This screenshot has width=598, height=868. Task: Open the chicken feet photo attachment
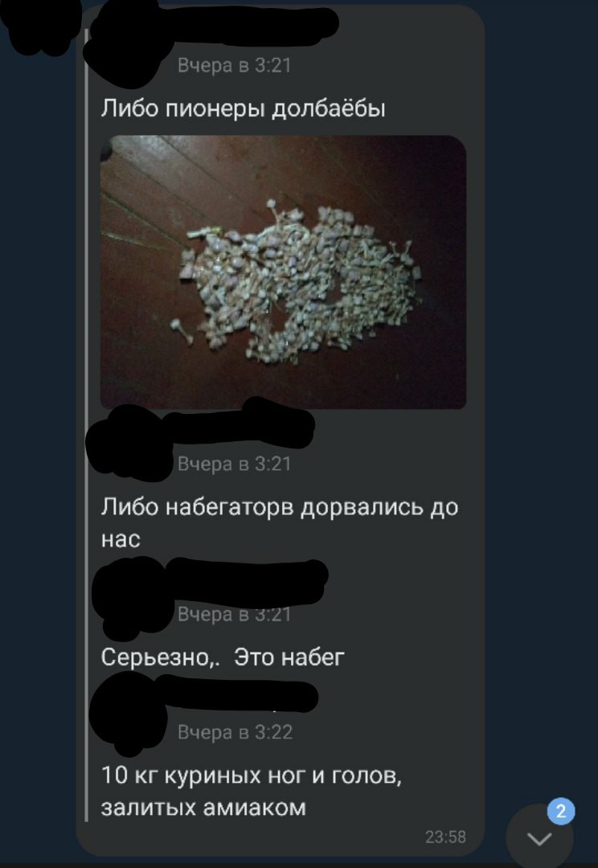283,272
